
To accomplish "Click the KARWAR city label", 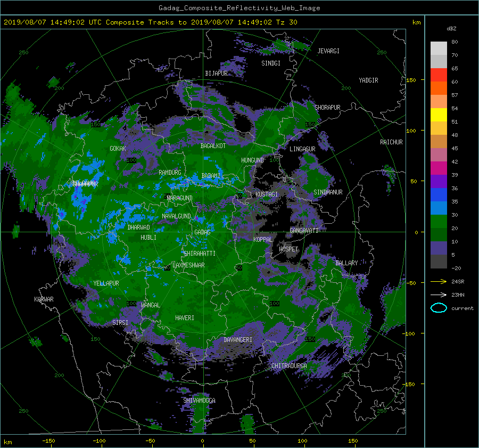I will point(44,299).
